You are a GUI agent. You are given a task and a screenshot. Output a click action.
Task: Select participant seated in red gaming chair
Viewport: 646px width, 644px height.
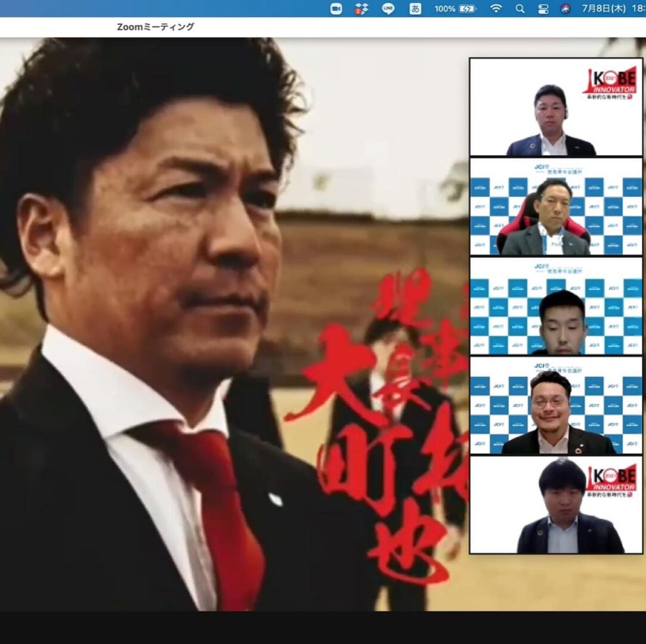[x=555, y=206]
